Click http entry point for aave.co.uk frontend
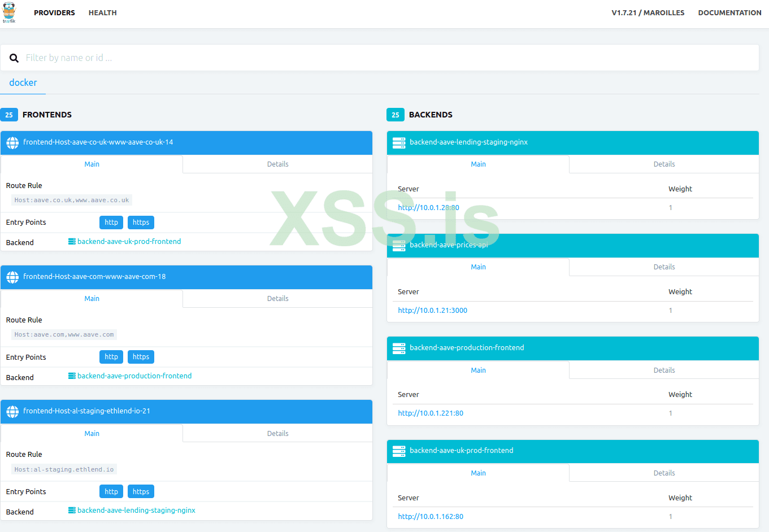 (x=111, y=223)
